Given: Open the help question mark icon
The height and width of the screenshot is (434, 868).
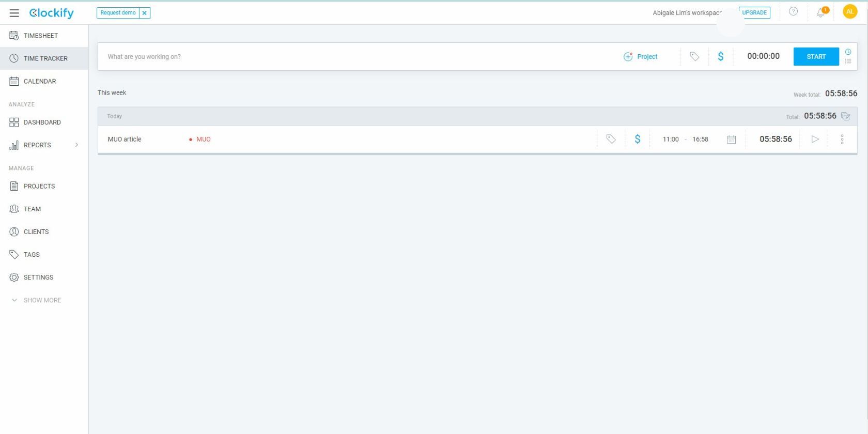Looking at the screenshot, I should [794, 11].
